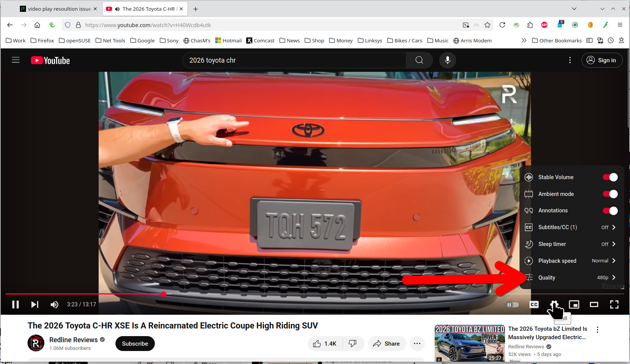Screen dimensions: 630x364
Task: Open the Playback speed submenu
Action: coord(572,261)
